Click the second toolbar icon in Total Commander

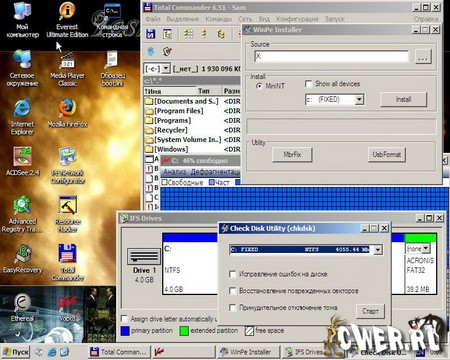click(x=167, y=34)
